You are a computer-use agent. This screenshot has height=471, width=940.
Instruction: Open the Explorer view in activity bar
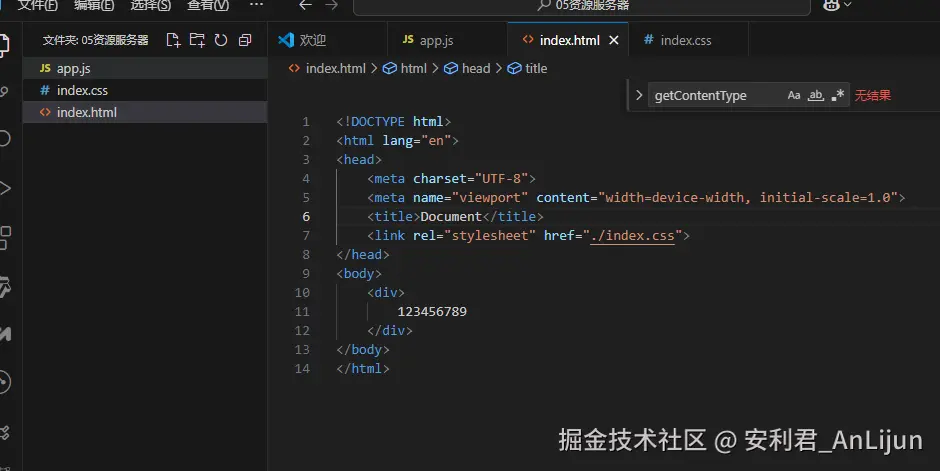[4, 45]
